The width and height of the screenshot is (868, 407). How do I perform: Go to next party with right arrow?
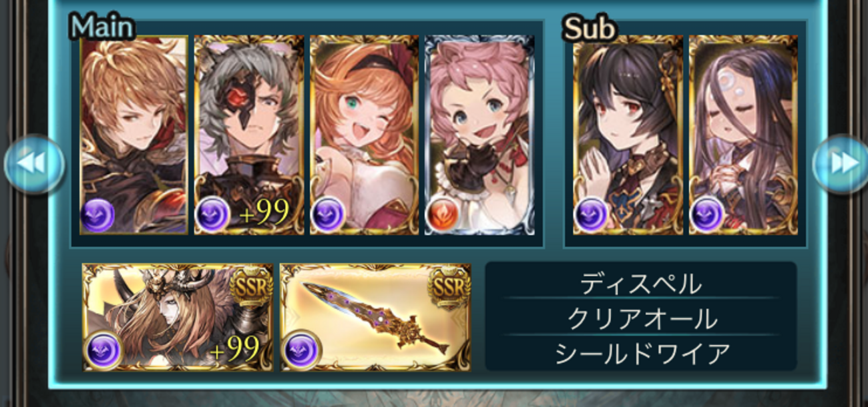pos(840,165)
